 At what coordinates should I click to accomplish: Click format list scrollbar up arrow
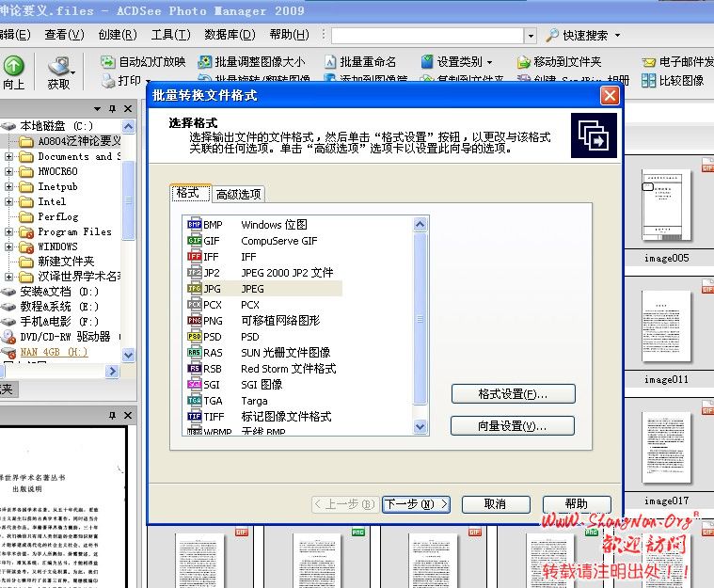[420, 224]
